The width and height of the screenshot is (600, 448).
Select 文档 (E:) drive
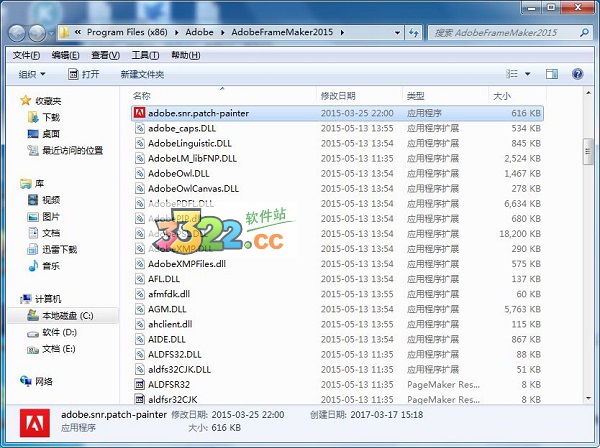[x=51, y=349]
